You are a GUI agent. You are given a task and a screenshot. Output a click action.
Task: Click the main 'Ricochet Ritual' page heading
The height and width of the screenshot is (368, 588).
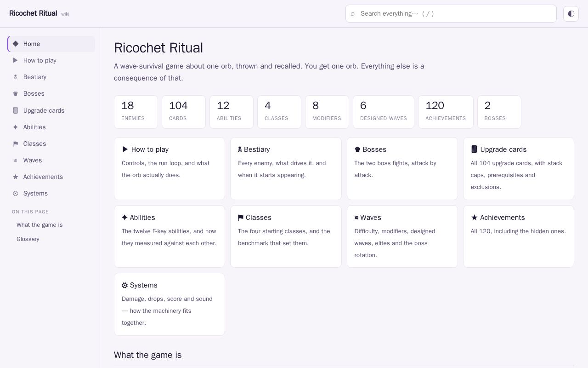coord(158,48)
